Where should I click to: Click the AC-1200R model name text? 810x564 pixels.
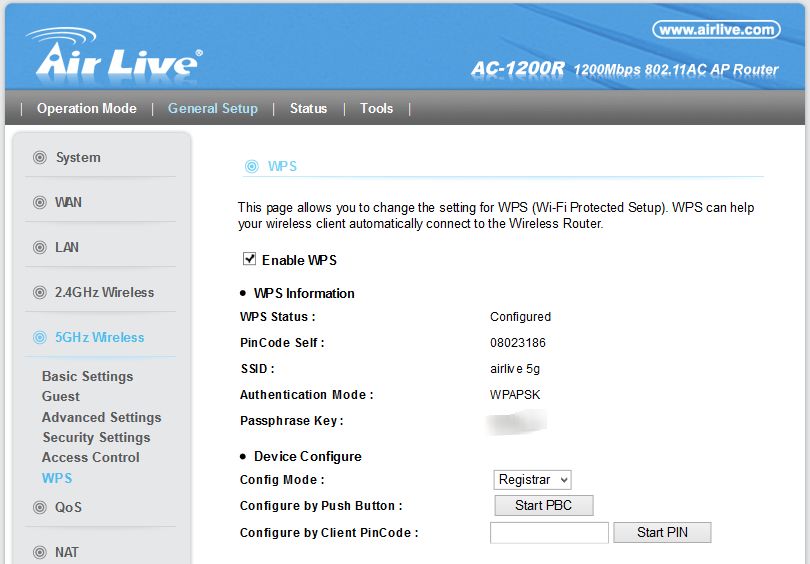(x=518, y=69)
